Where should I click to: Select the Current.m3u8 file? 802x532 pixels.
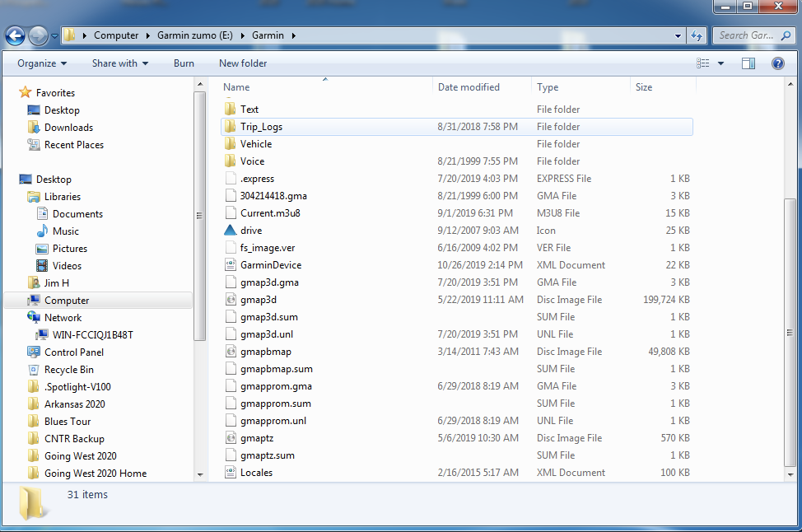point(270,213)
